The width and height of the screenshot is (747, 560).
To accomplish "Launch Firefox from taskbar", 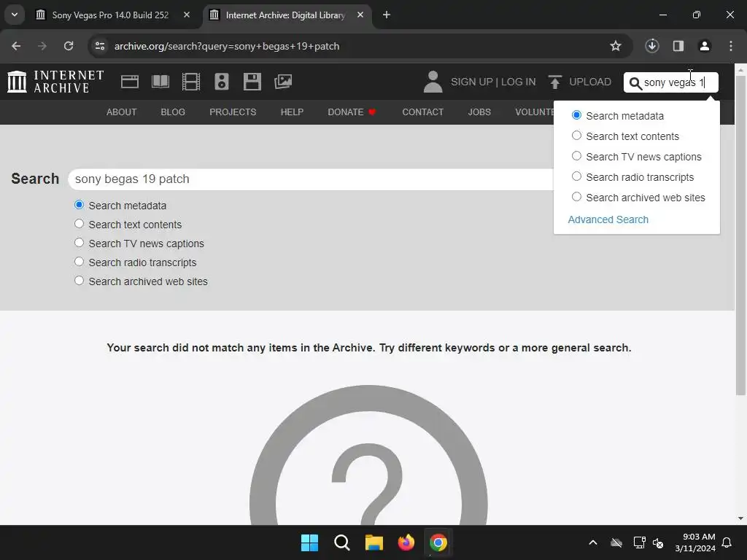I will (406, 542).
